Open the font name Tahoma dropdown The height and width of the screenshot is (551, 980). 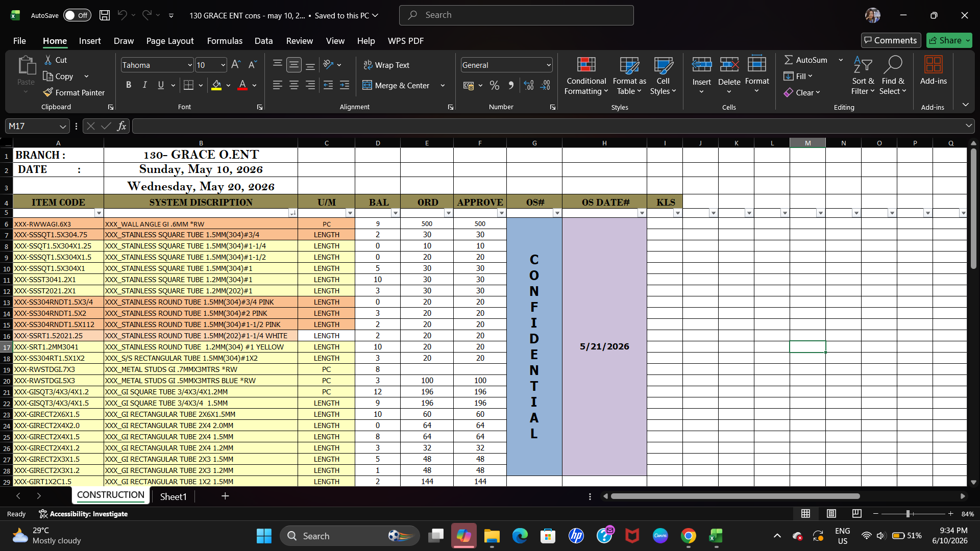click(x=190, y=65)
